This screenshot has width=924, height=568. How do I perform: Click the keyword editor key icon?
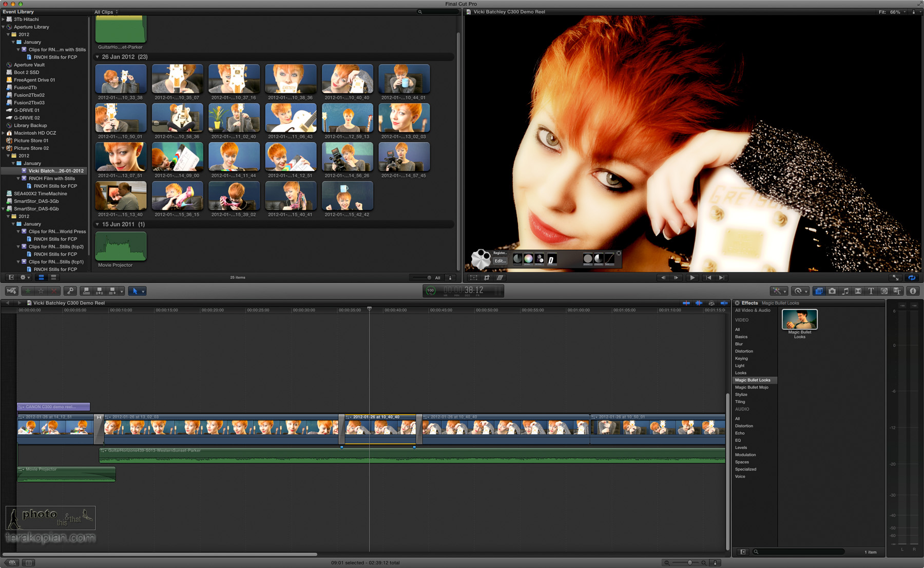(70, 291)
